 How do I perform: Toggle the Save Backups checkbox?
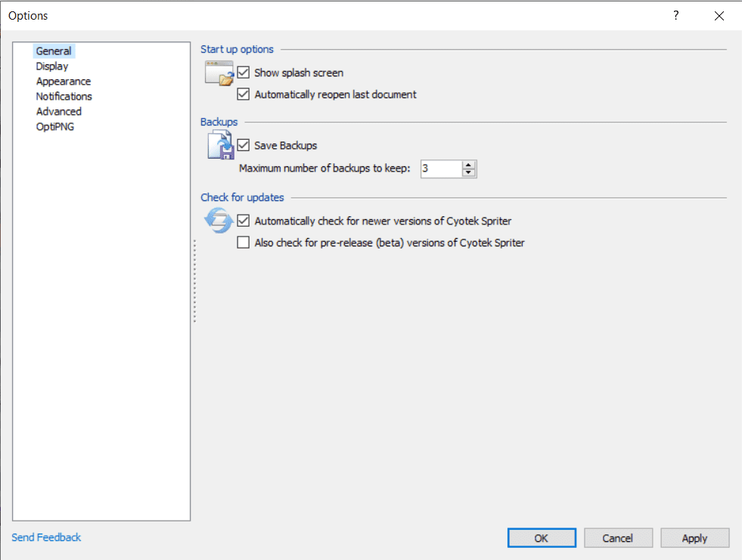pos(244,145)
